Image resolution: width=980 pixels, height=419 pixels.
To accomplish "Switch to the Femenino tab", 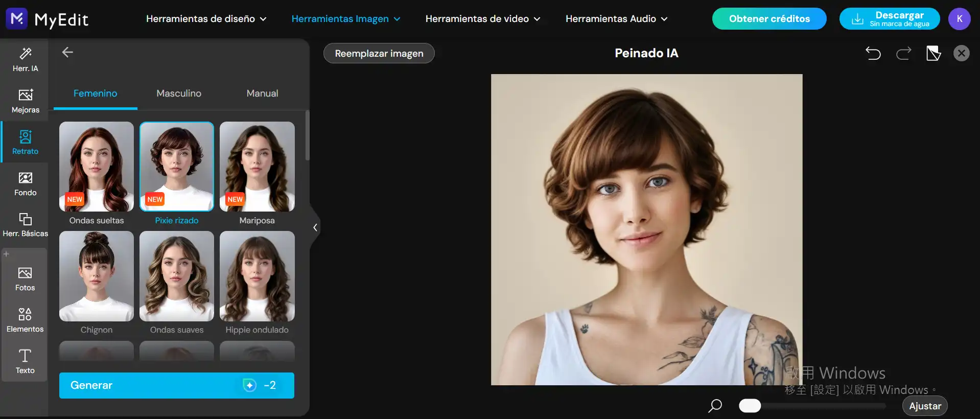I will click(x=96, y=94).
